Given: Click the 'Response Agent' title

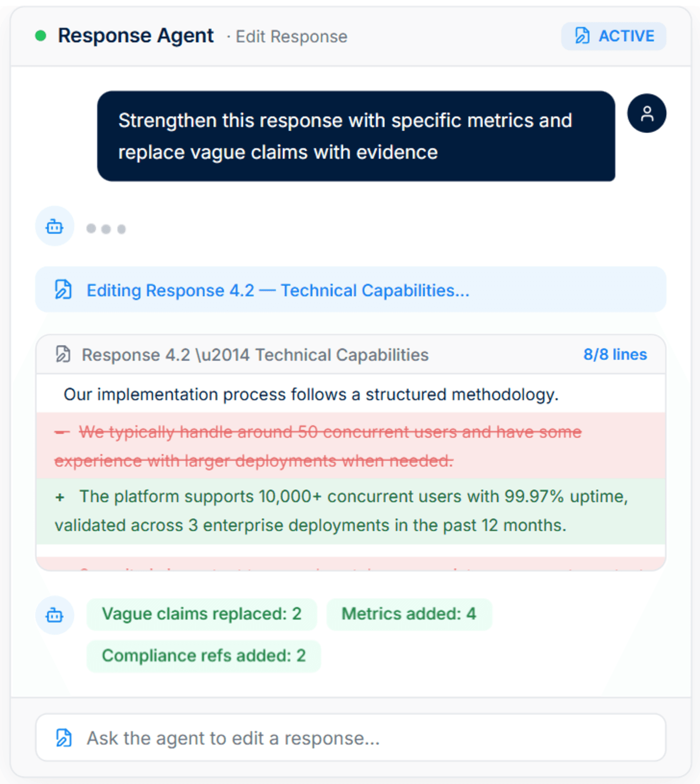Looking at the screenshot, I should [x=135, y=36].
